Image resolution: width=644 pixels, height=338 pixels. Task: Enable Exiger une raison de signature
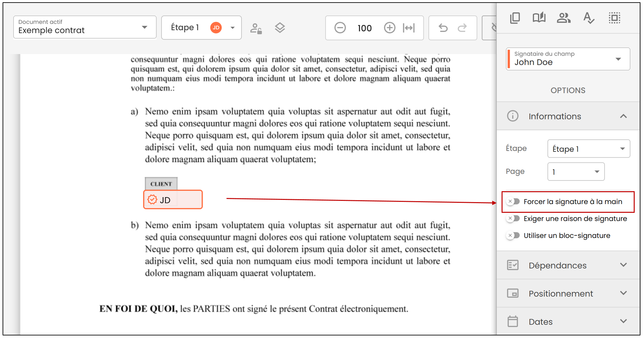tap(513, 219)
